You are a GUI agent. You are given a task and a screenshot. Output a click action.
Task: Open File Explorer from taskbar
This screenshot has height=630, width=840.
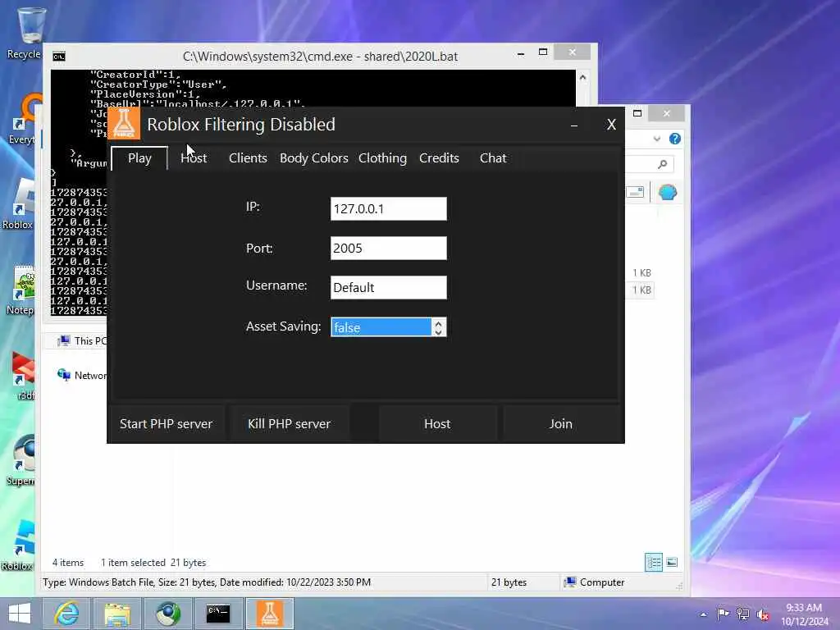[x=117, y=614]
